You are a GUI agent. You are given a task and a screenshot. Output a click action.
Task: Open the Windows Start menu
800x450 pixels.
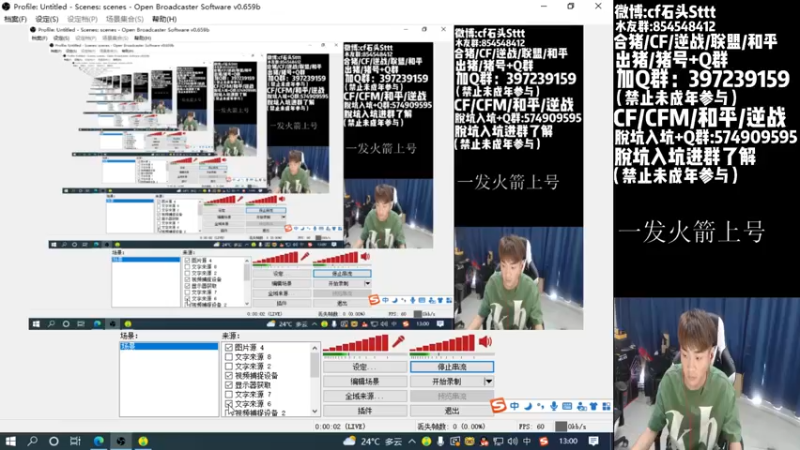pyautogui.click(x=10, y=441)
